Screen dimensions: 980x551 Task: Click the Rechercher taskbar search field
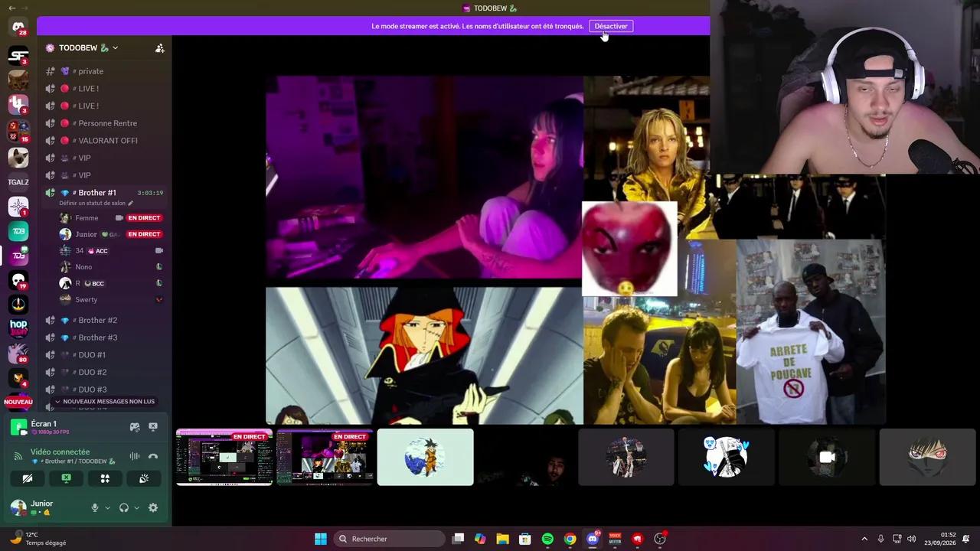[390, 539]
